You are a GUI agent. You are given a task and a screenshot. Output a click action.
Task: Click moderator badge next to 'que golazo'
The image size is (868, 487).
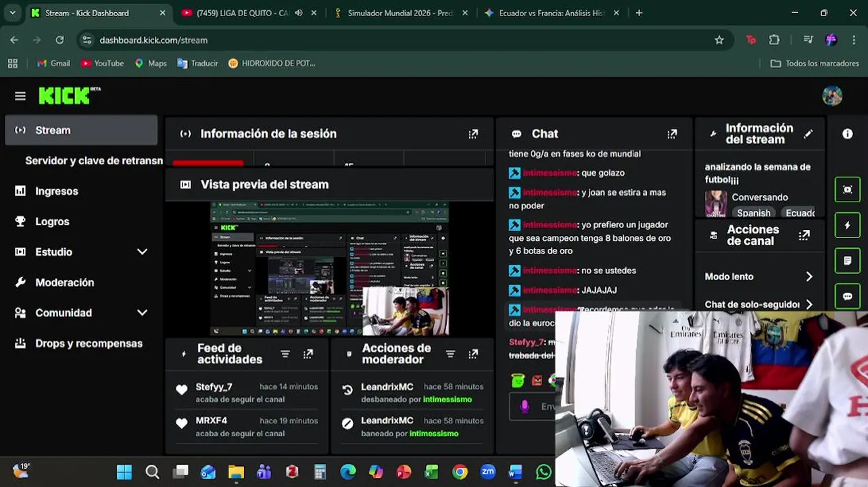pos(514,173)
